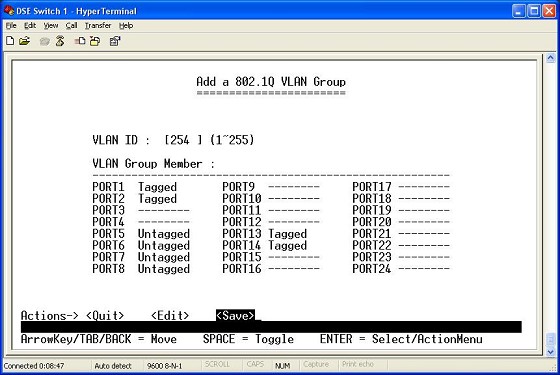Click the PORT11 label
This screenshot has height=375, width=560.
(x=242, y=210)
